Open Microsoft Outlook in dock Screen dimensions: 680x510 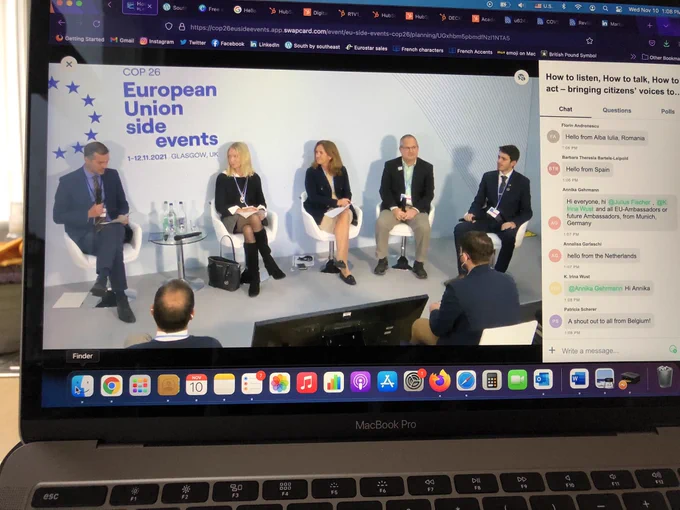[x=543, y=379]
